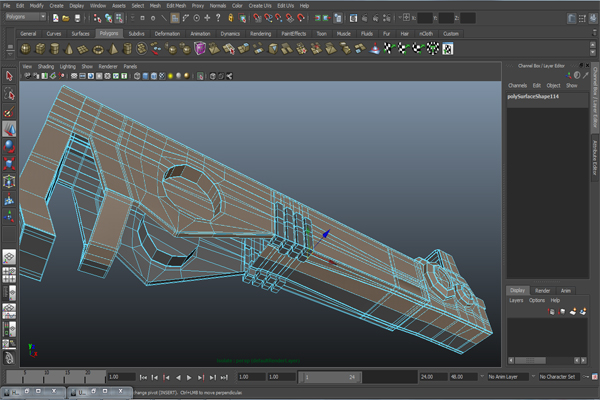Click the Select by component type icon

(119, 18)
